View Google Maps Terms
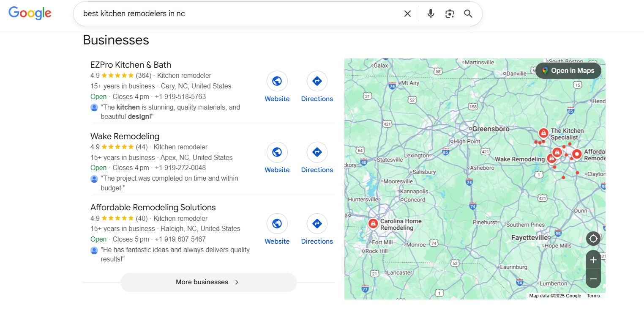 (593, 296)
